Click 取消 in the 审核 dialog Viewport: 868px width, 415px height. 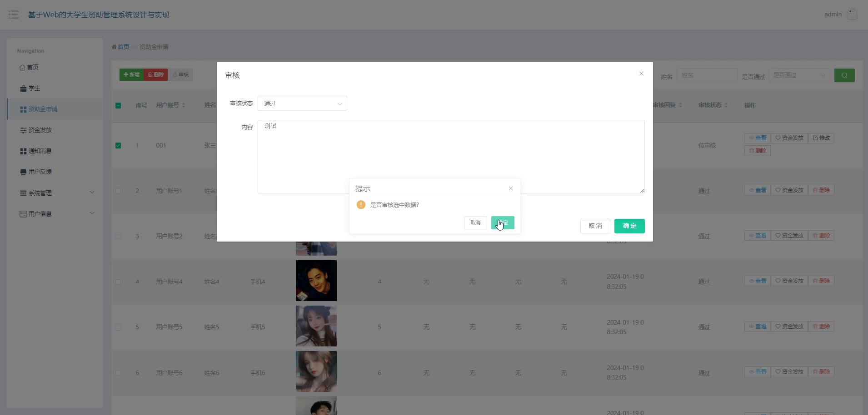[595, 226]
